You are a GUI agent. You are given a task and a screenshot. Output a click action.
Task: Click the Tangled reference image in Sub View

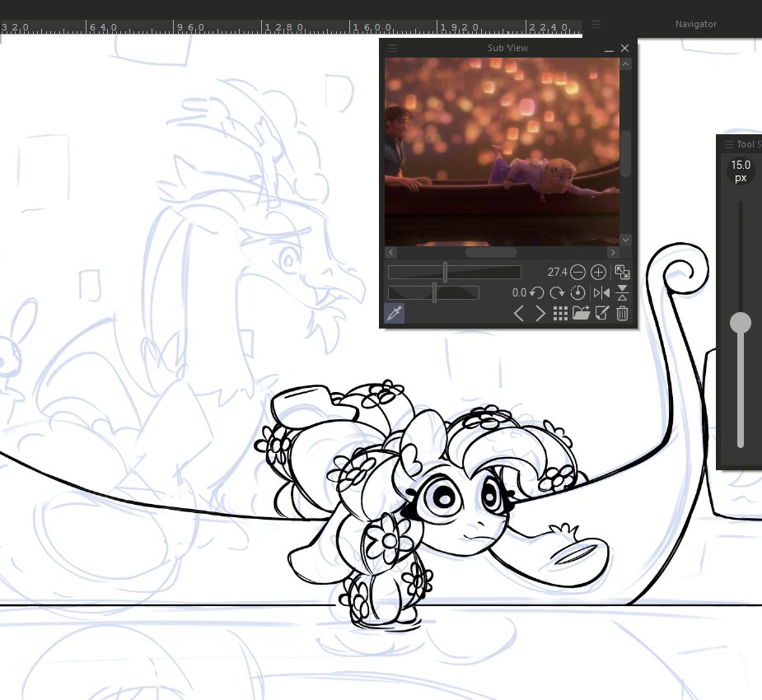502,152
